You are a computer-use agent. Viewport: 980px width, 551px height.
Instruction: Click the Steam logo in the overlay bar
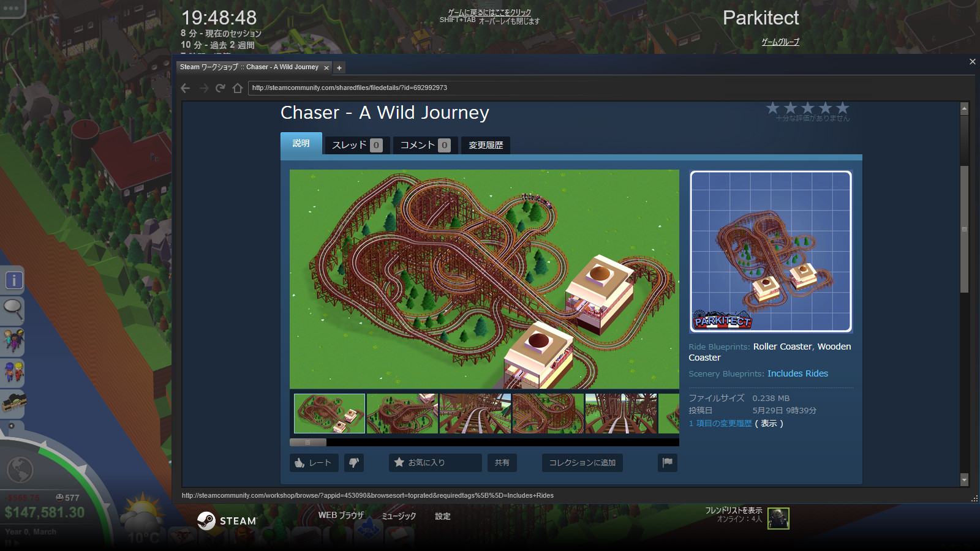point(227,520)
